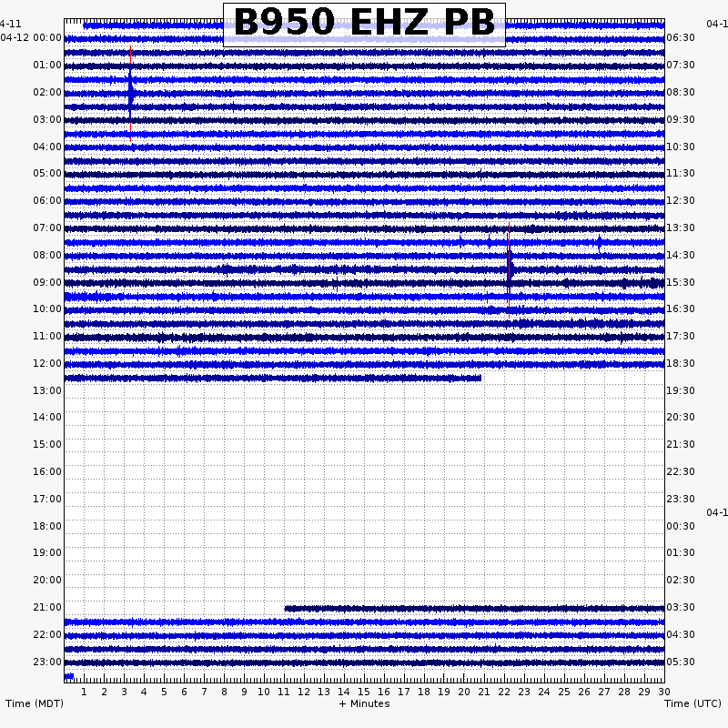
Task: Click the + Minutes axis label
Action: [x=365, y=703]
